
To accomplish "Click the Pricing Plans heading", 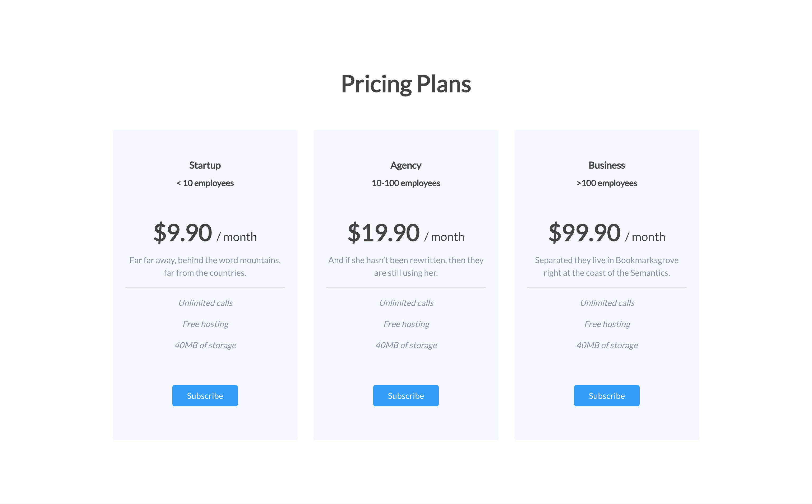I will point(405,84).
